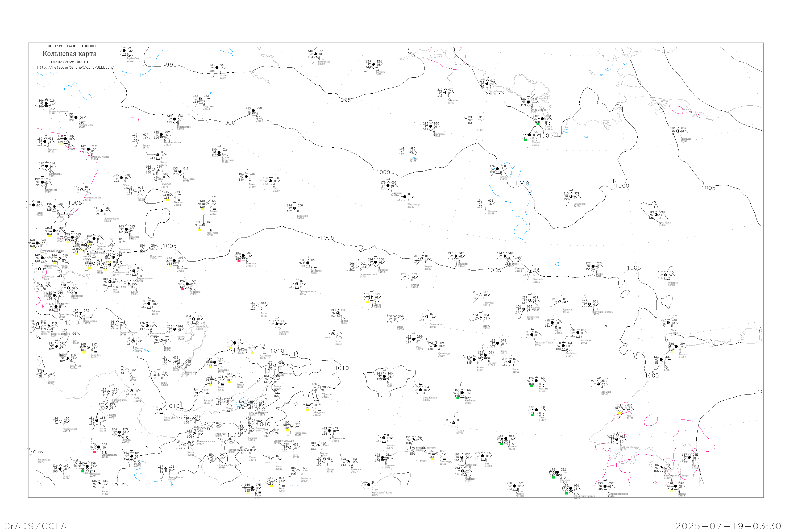Click the Тикси station filled circle
This screenshot has height=532, width=798.
tap(542, 119)
